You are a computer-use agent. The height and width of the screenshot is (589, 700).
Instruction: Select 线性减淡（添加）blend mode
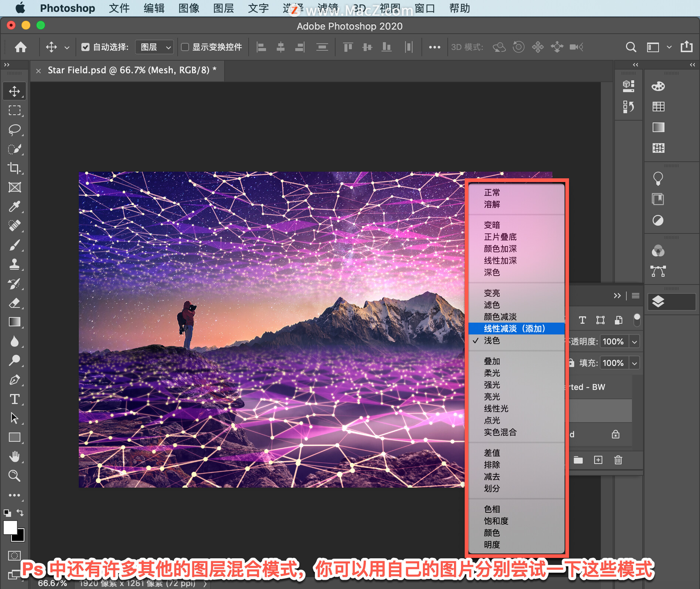coord(514,329)
